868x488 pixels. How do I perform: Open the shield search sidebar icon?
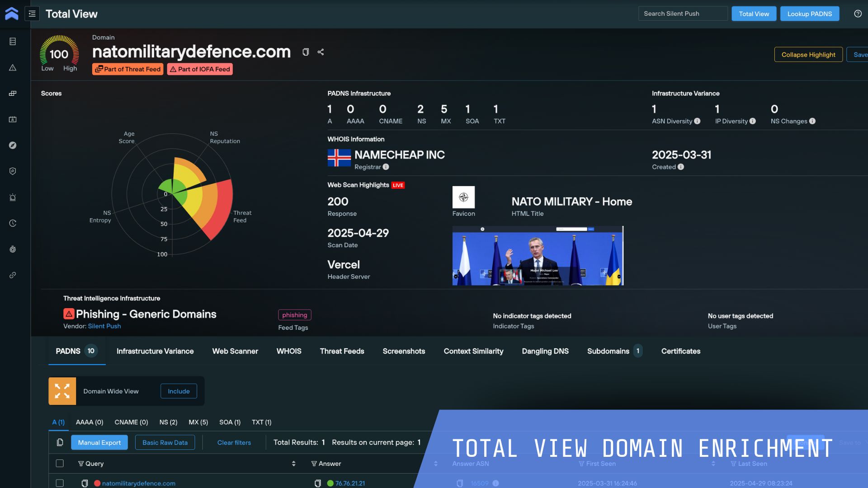pos(13,171)
